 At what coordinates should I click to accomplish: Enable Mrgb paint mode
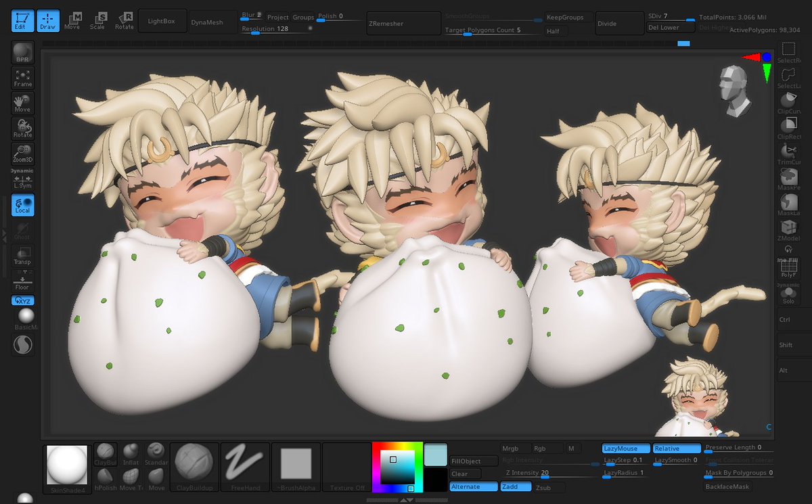pos(514,449)
